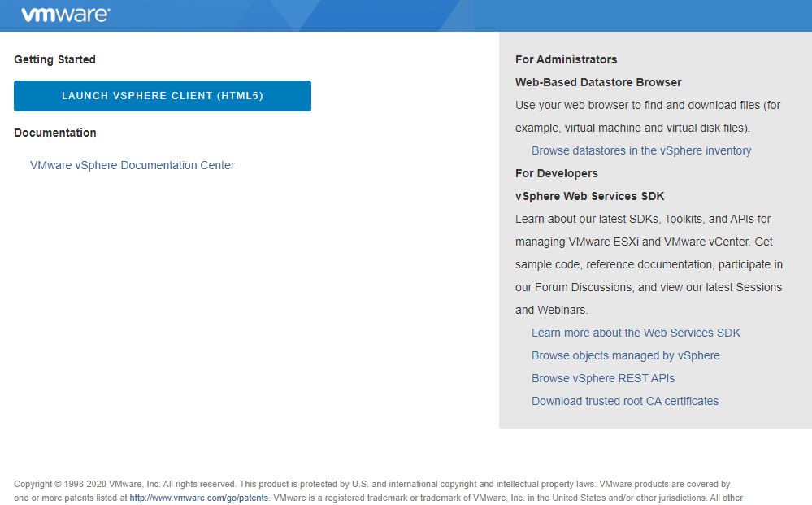The image size is (812, 505).
Task: Click the Web-Based Datastore Browser heading
Action: pos(598,82)
